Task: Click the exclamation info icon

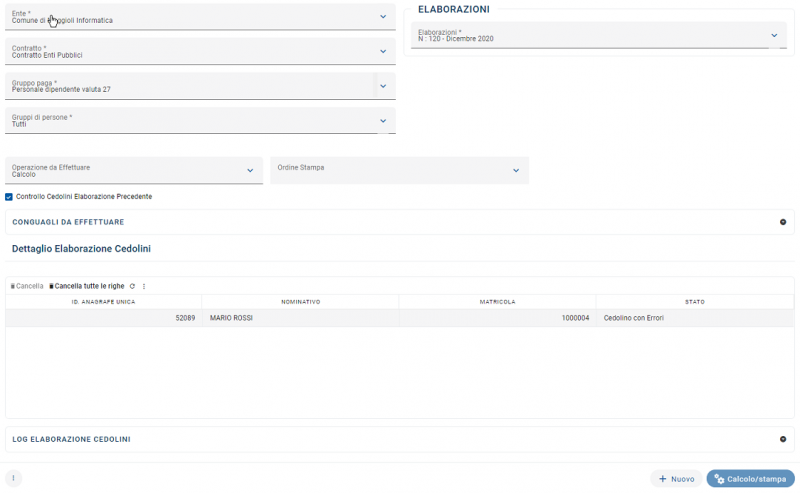Action: click(13, 478)
